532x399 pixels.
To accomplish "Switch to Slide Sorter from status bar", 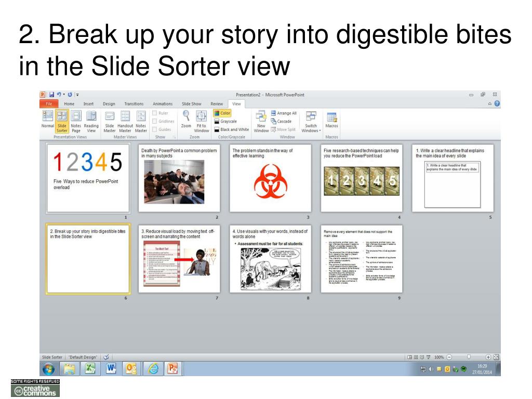I will (x=416, y=357).
